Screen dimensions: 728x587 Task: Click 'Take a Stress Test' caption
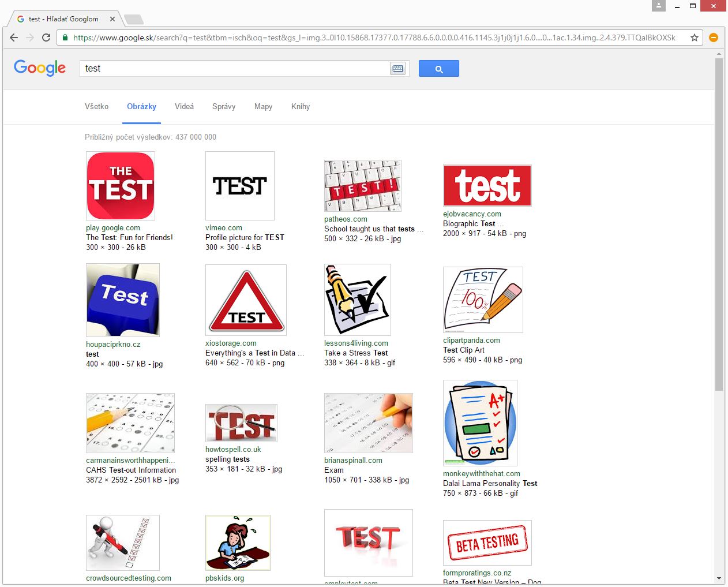tap(356, 353)
